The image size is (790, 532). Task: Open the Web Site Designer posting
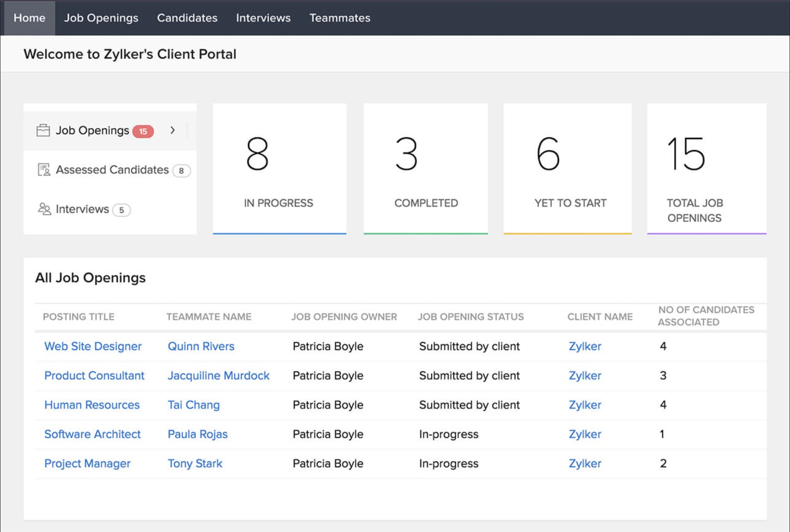[93, 346]
